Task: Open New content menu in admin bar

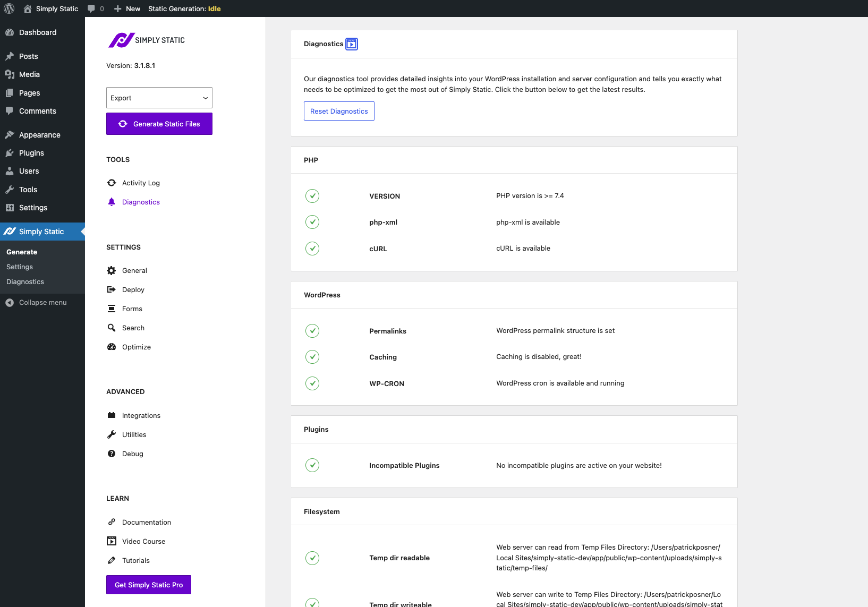Action: [x=127, y=8]
